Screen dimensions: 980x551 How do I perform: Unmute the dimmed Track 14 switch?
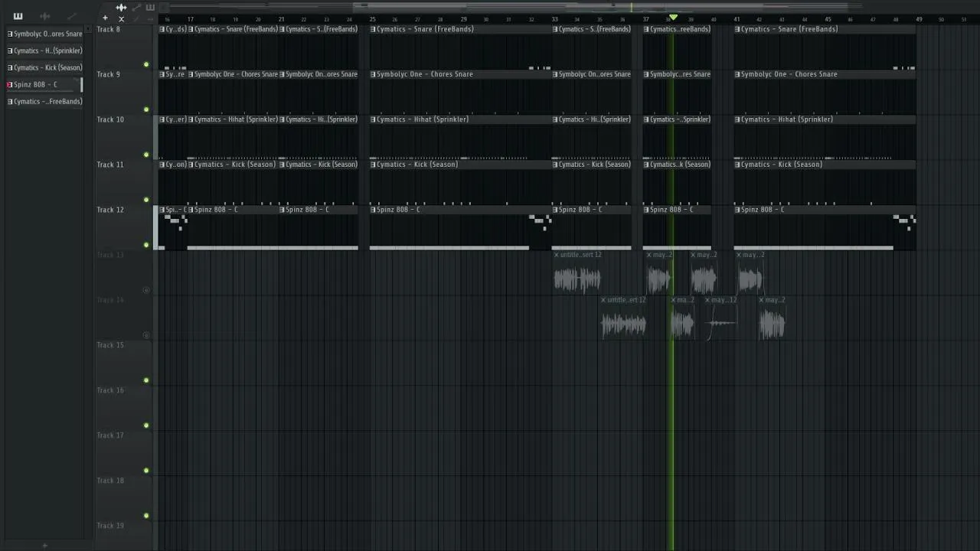(x=146, y=335)
